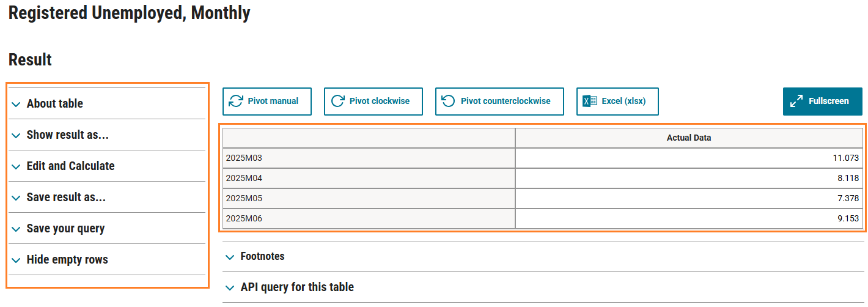868x307 pixels.
Task: Click the chevron beside Save your query
Action: (x=17, y=229)
